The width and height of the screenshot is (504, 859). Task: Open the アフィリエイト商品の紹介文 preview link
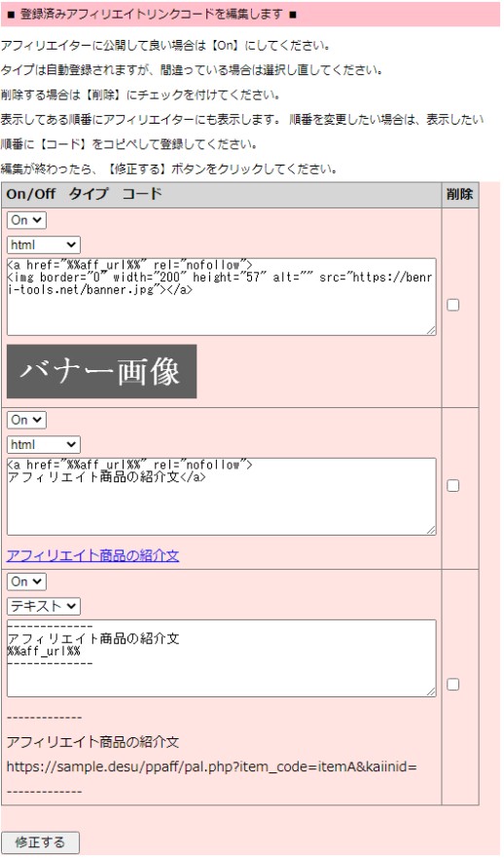click(x=93, y=556)
